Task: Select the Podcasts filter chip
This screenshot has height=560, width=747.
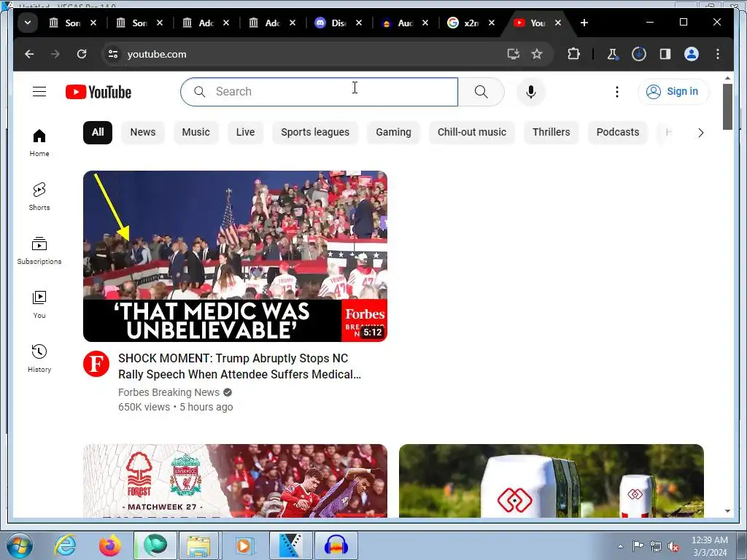Action: [618, 133]
